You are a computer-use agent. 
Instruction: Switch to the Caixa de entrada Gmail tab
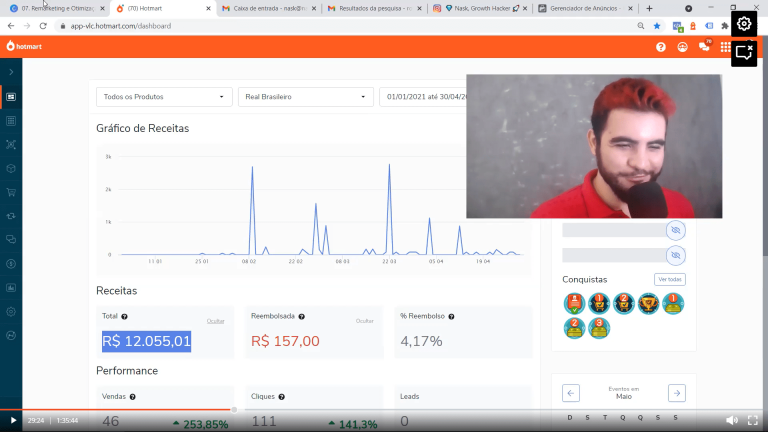pos(268,8)
